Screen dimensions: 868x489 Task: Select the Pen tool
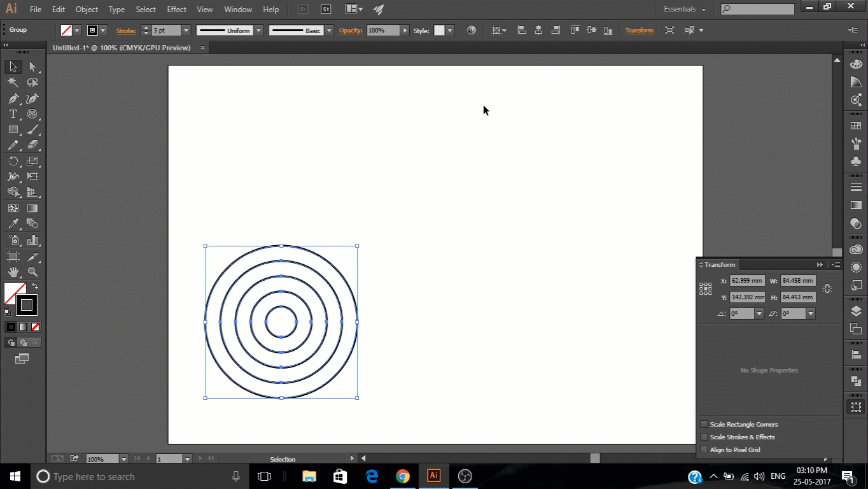pyautogui.click(x=13, y=99)
